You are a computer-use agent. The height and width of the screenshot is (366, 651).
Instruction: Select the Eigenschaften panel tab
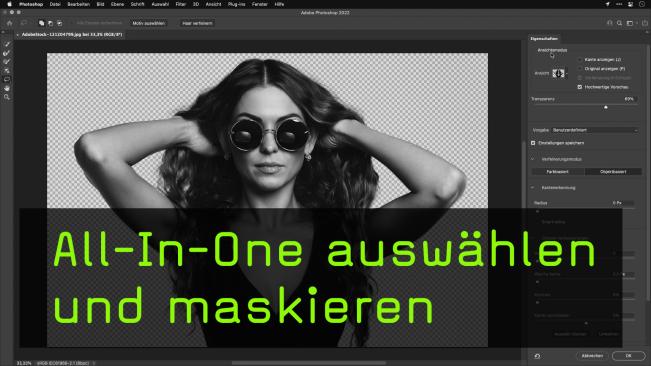click(544, 39)
